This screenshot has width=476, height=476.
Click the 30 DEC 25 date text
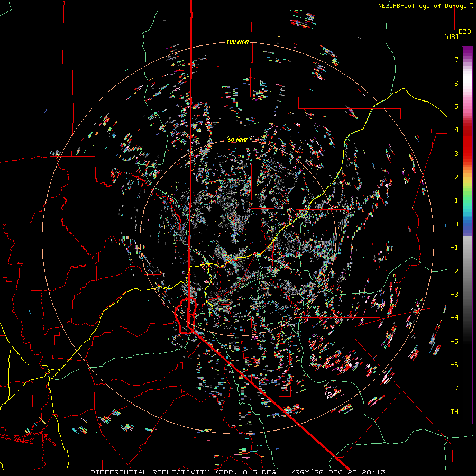(335, 472)
